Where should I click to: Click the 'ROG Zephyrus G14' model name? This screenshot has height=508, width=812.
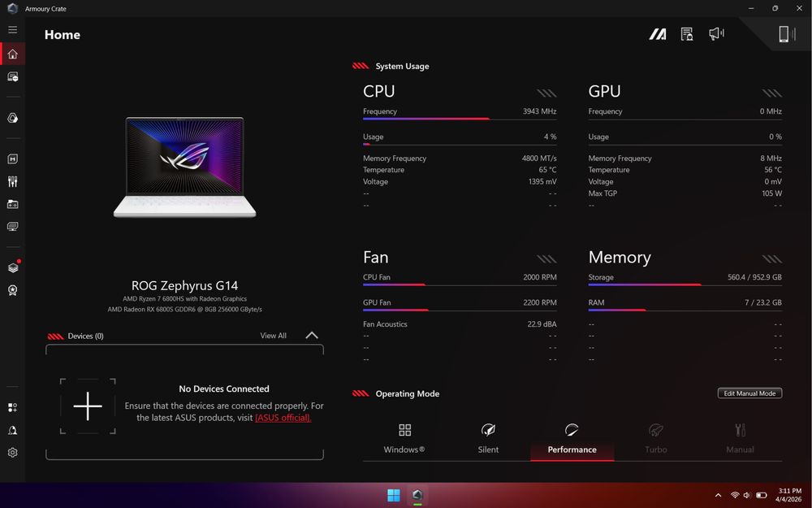pos(185,285)
